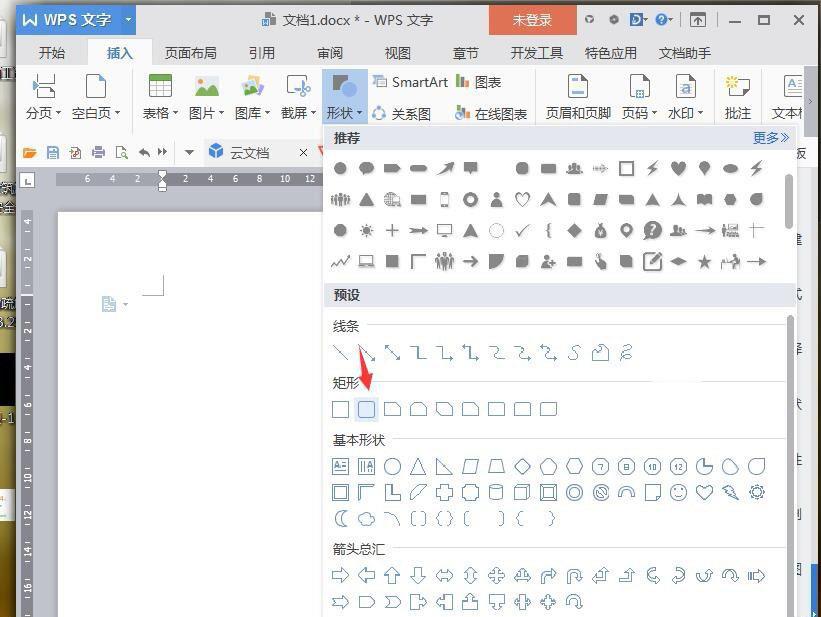This screenshot has width=821, height=617.
Task: Select the rounded rectangle shape under 矩形
Action: click(366, 408)
